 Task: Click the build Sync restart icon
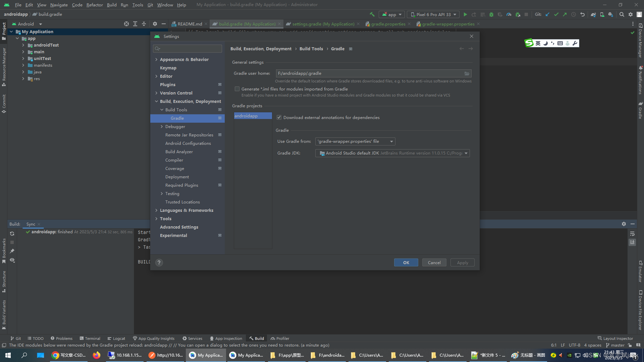[12, 234]
